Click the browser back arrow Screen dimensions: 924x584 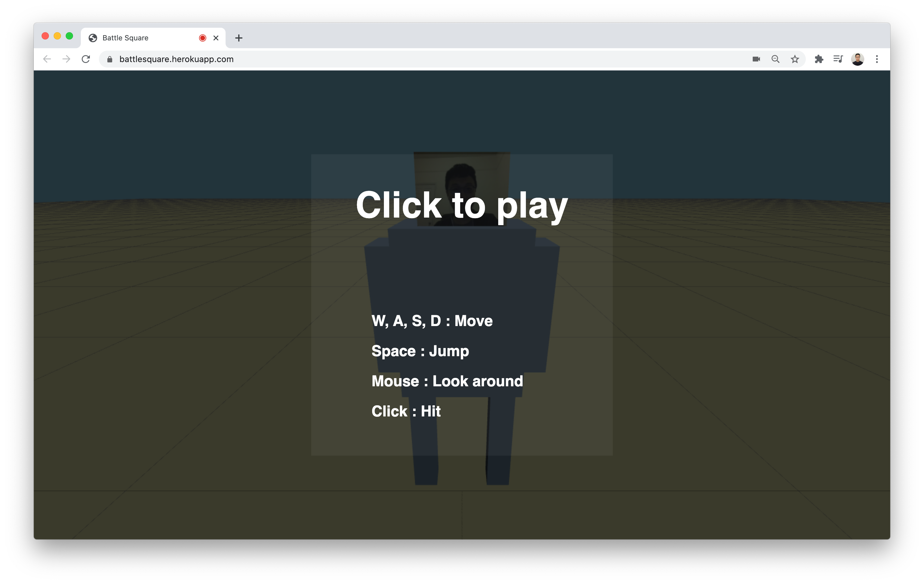[x=47, y=59]
